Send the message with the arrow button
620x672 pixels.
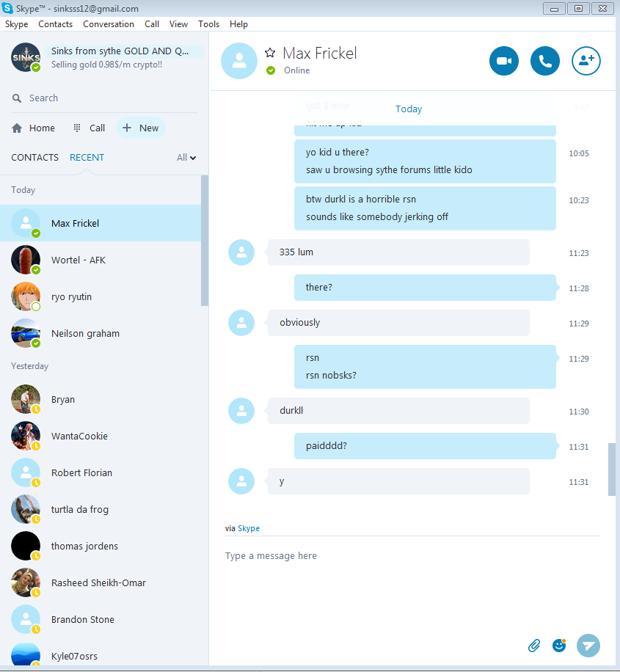coord(588,646)
